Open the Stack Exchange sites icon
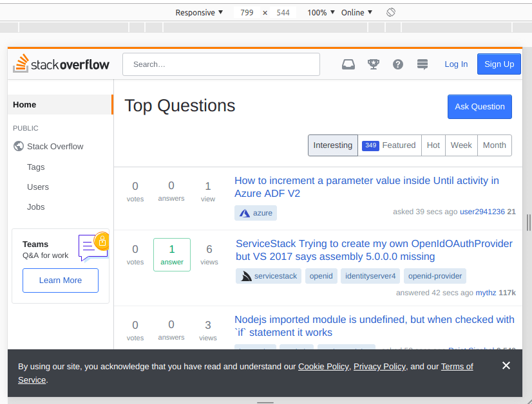Viewport: 532px width, 404px height. [x=423, y=64]
